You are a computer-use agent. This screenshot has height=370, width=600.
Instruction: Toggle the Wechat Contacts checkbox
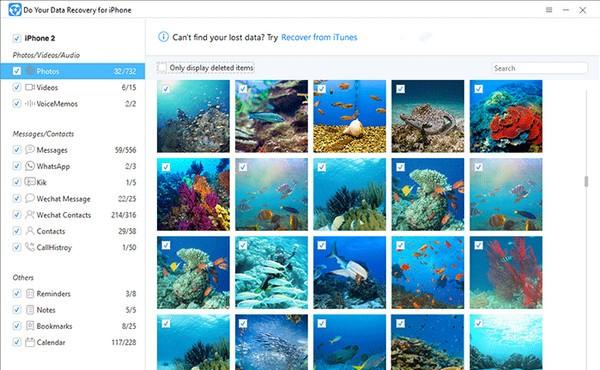click(x=16, y=215)
